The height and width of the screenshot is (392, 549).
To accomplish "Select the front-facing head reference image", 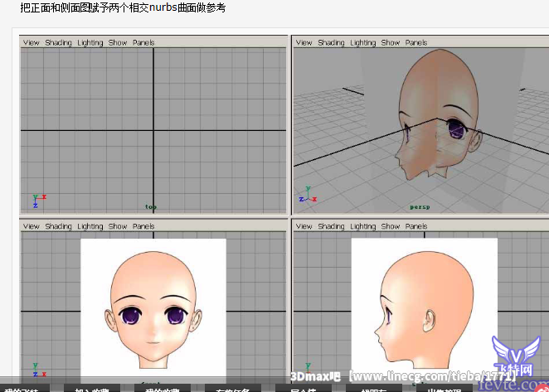I will pyautogui.click(x=153, y=310).
